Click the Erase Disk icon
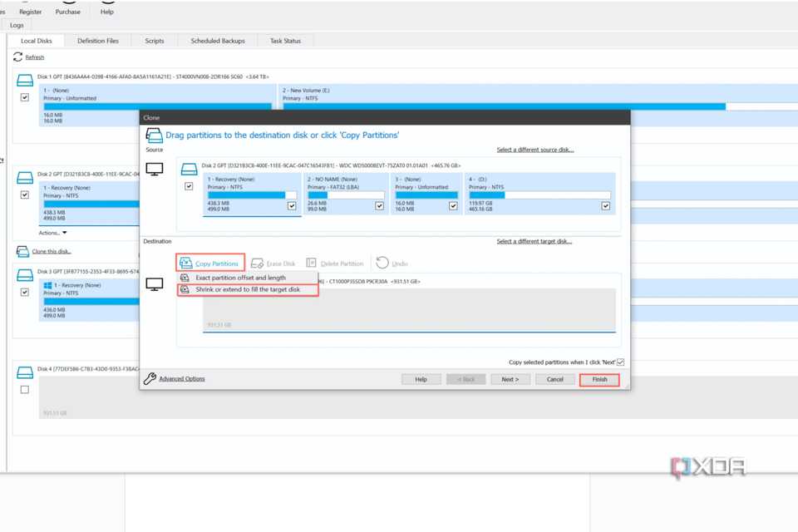Screen dimensions: 798x532 (x=258, y=264)
